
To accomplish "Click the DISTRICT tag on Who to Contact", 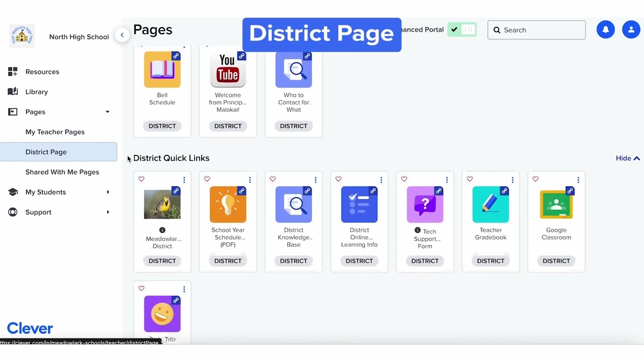I will (x=293, y=126).
